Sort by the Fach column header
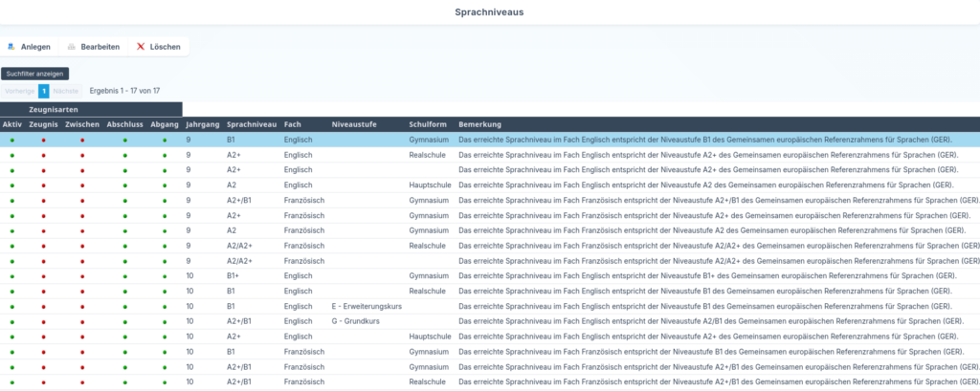This screenshot has height=391, width=980. tap(293, 124)
